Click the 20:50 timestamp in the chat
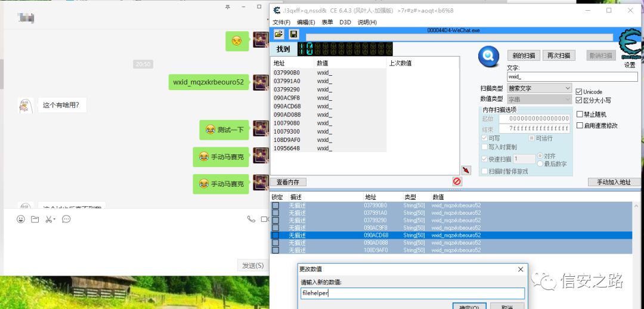Screen dimensions: 644x309 coord(143,64)
